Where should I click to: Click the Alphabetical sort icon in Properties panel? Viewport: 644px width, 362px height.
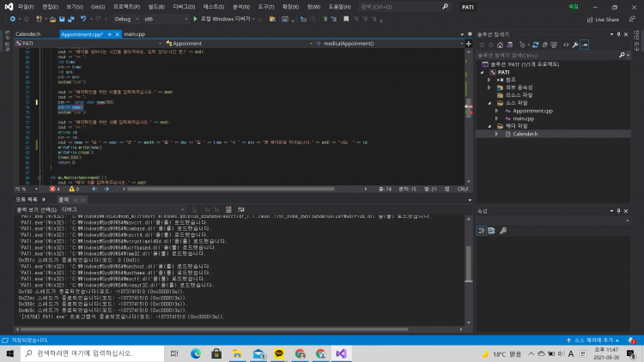click(491, 231)
